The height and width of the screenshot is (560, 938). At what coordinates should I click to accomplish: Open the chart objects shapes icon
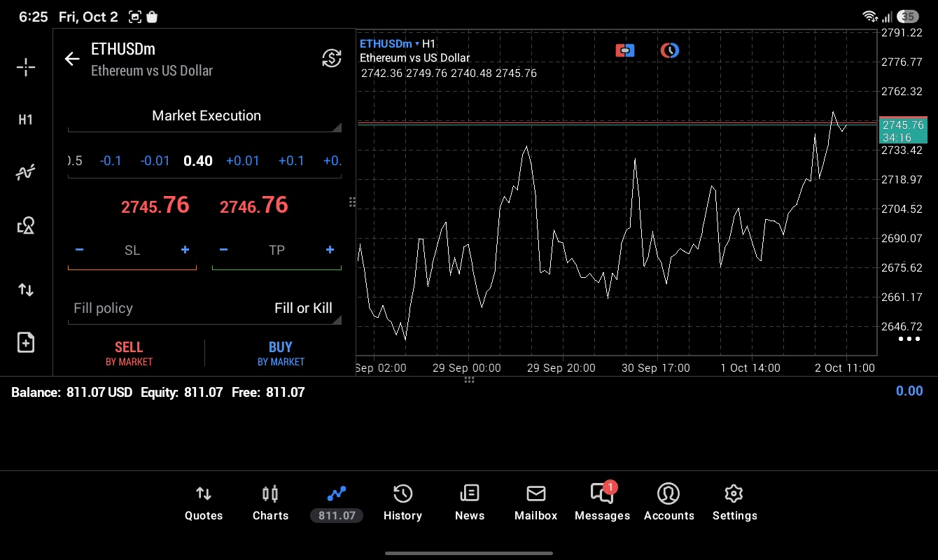(26, 225)
